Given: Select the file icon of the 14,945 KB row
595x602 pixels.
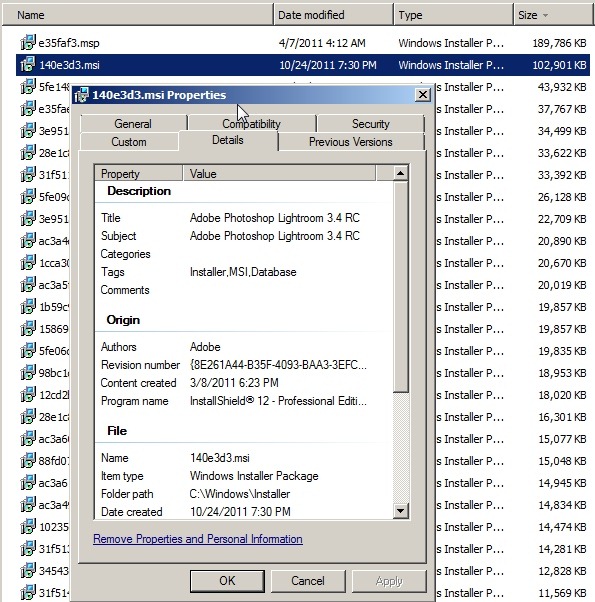Looking at the screenshot, I should click(28, 483).
